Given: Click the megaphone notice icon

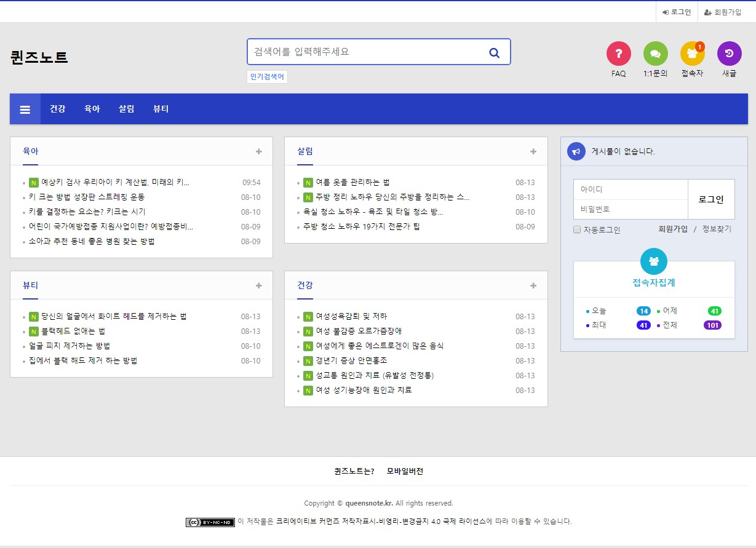Looking at the screenshot, I should (x=576, y=151).
